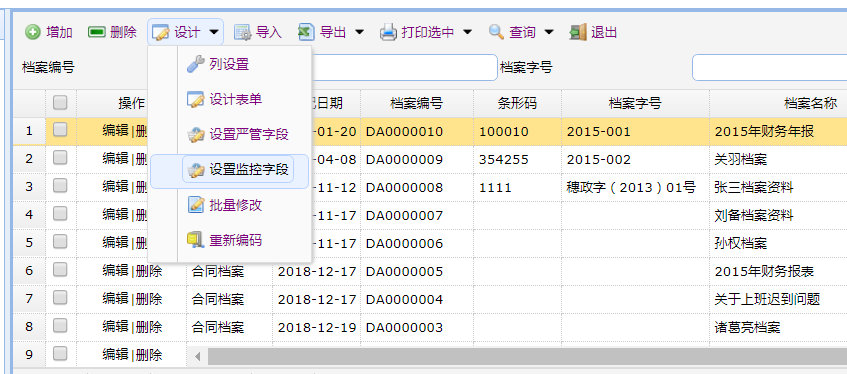The image size is (847, 374).
Task: Choose 设置监控字段 from the menu
Action: 230,171
